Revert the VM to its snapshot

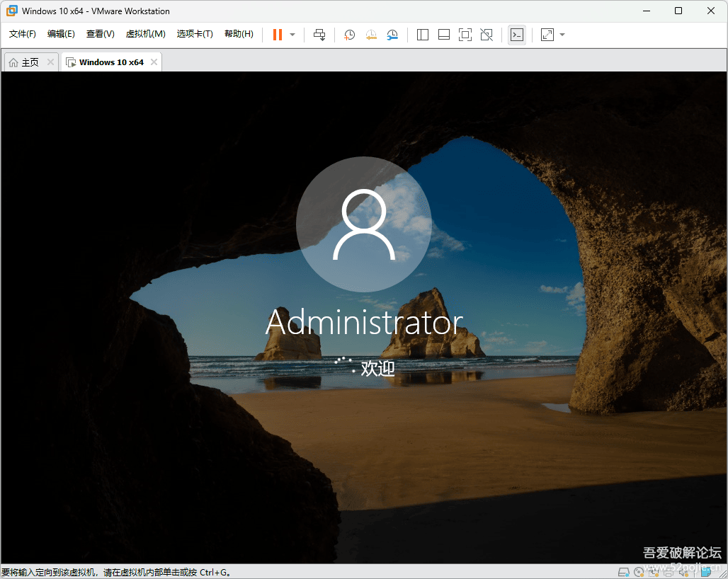(371, 34)
